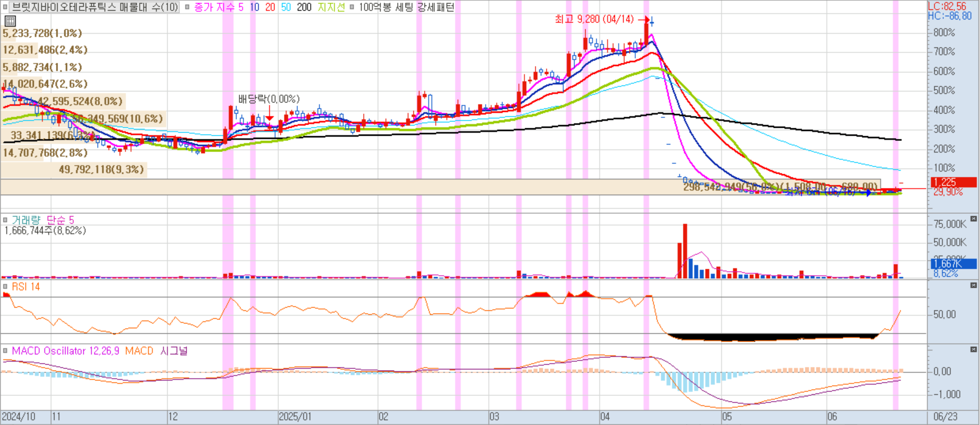Click the 최고 9,280 (04/14) high marker
This screenshot has height=425, width=980.
pyautogui.click(x=594, y=19)
